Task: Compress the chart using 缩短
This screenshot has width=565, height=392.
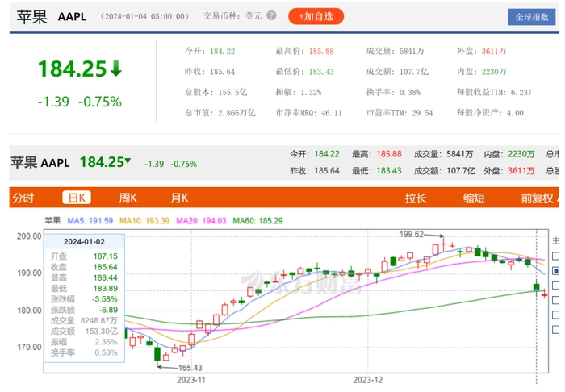Action: click(x=474, y=198)
